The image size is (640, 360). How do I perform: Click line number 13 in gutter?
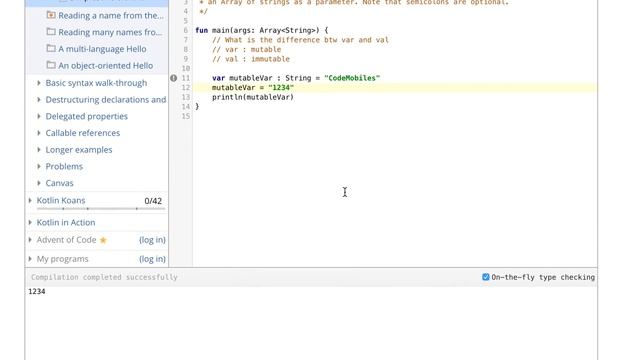pos(186,97)
